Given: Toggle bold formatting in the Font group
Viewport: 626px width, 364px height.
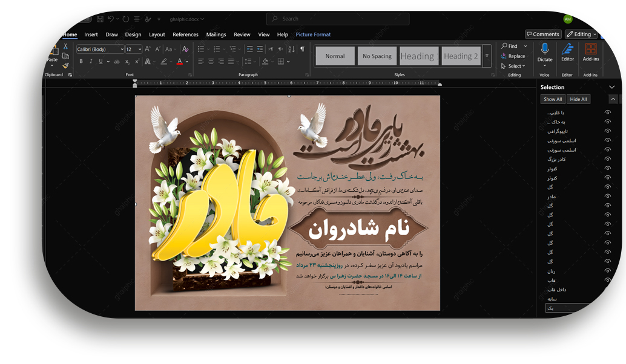Looking at the screenshot, I should 81,62.
